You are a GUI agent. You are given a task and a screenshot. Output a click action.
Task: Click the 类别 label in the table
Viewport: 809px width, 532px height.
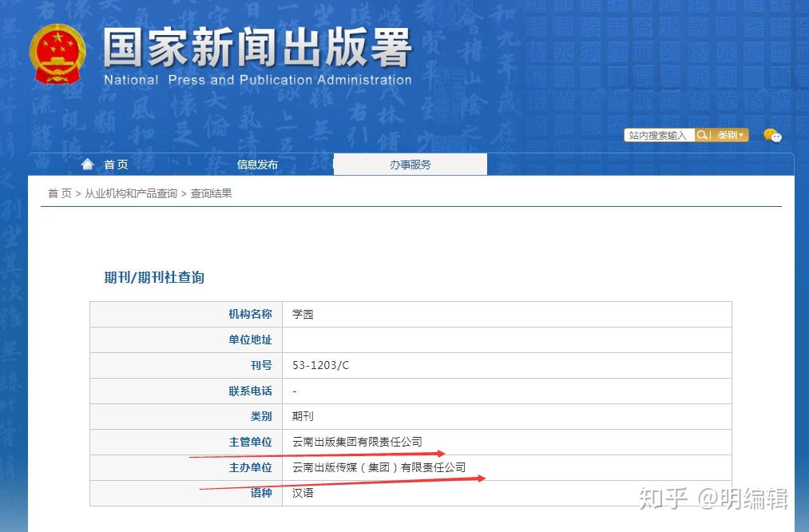261,416
